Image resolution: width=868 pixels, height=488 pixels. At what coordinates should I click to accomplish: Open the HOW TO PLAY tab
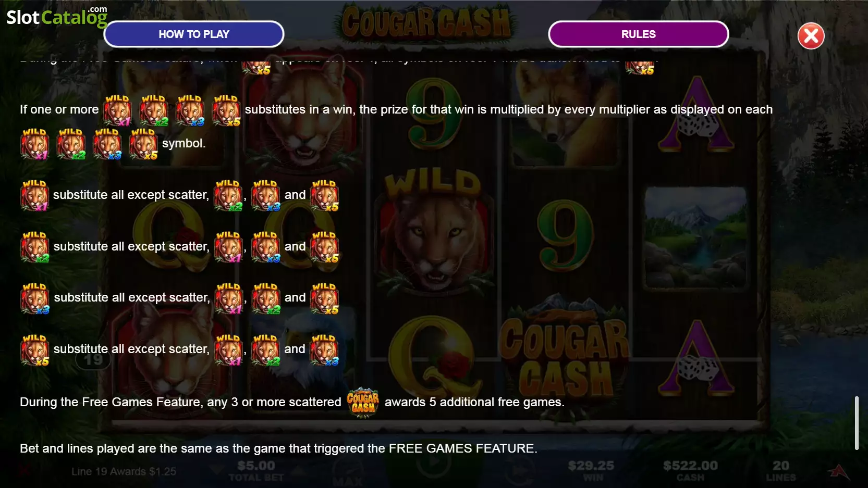194,34
